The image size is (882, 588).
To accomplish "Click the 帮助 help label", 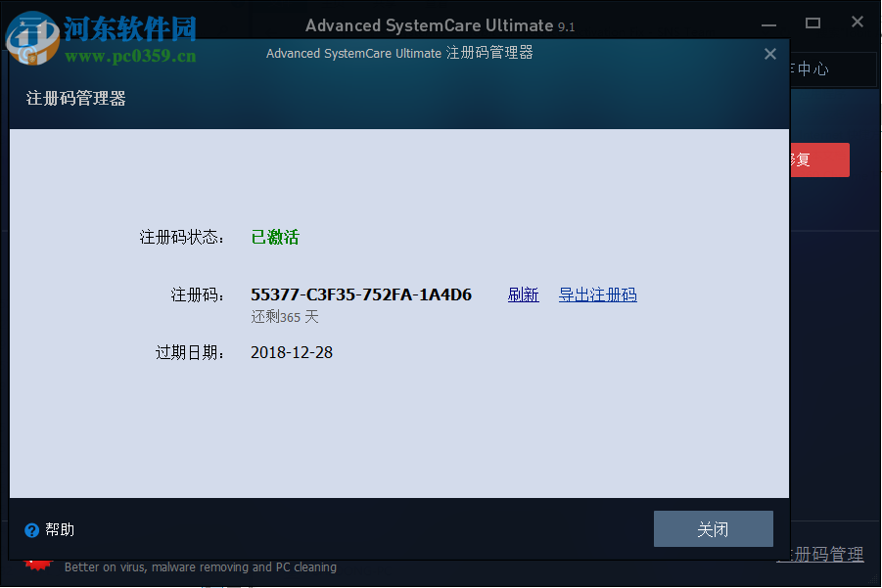I will coord(56,529).
